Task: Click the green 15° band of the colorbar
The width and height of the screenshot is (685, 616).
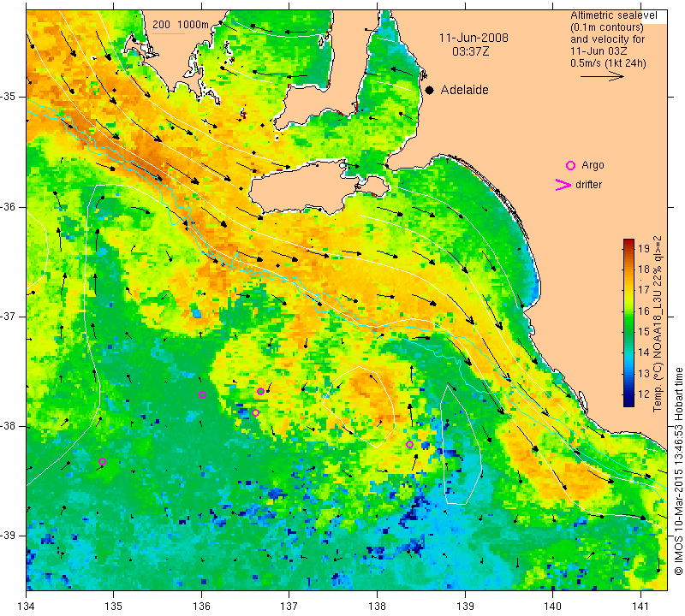Action: tap(628, 332)
